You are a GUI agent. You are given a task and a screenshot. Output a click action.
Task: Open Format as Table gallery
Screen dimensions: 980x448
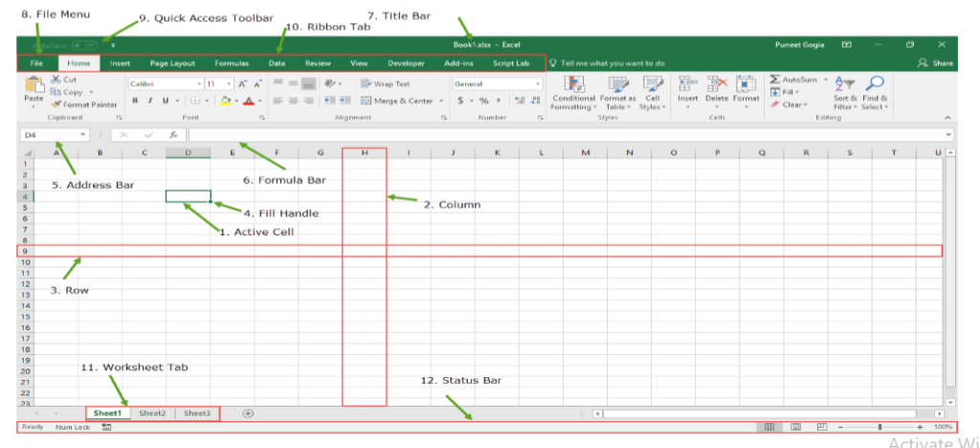pos(618,93)
